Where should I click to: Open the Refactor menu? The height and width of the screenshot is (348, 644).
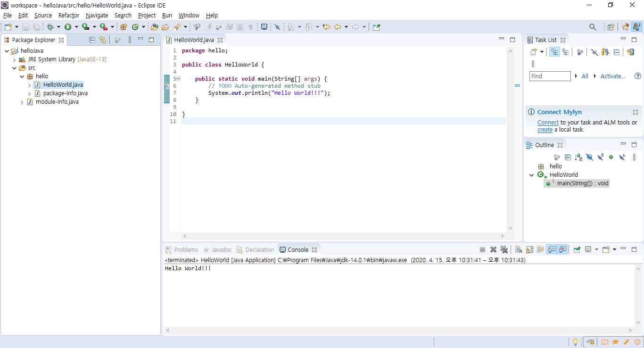pyautogui.click(x=69, y=16)
